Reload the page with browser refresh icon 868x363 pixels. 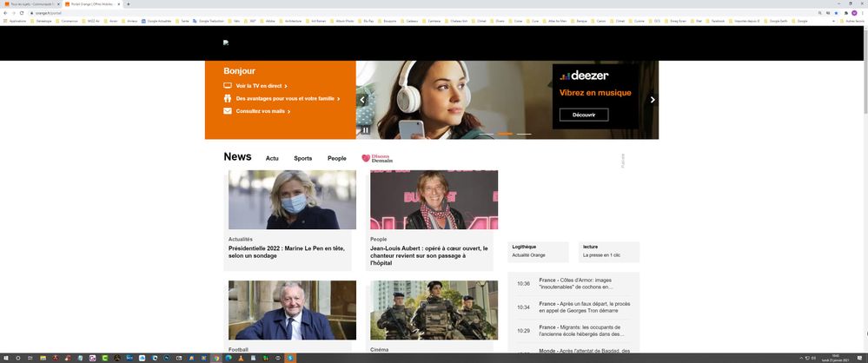pos(23,13)
